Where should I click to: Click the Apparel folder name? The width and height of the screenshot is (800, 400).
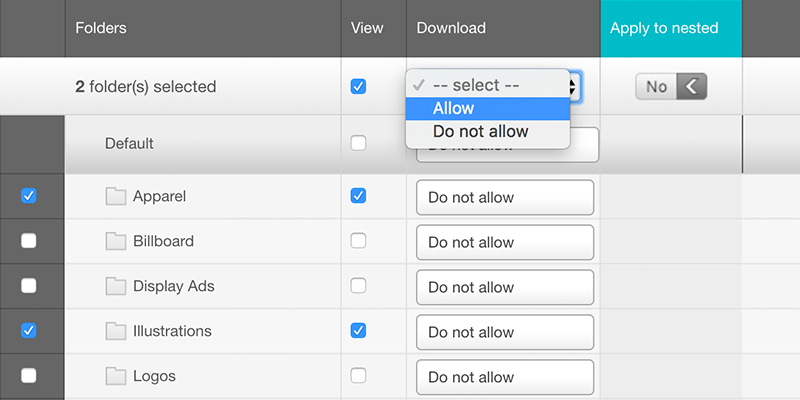click(x=159, y=196)
